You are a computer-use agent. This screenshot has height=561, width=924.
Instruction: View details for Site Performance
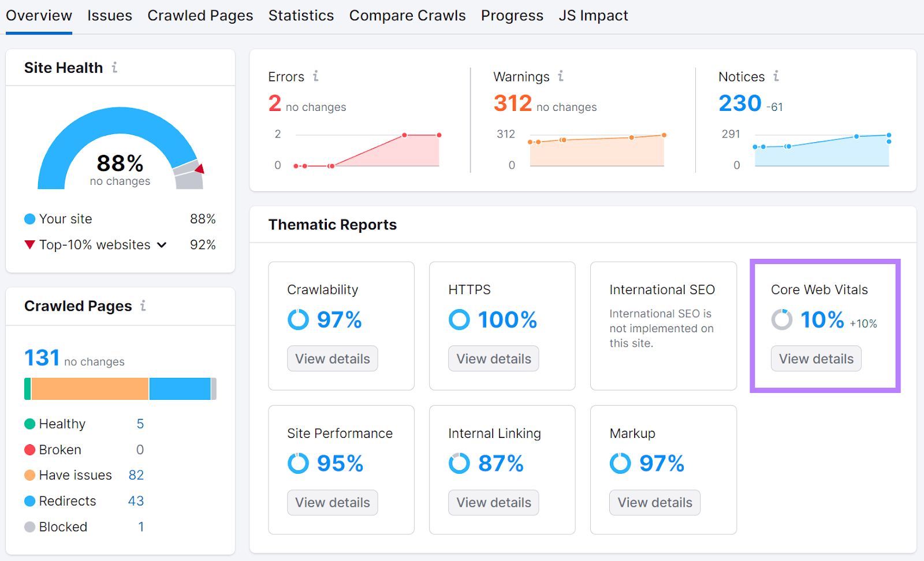[x=332, y=502]
